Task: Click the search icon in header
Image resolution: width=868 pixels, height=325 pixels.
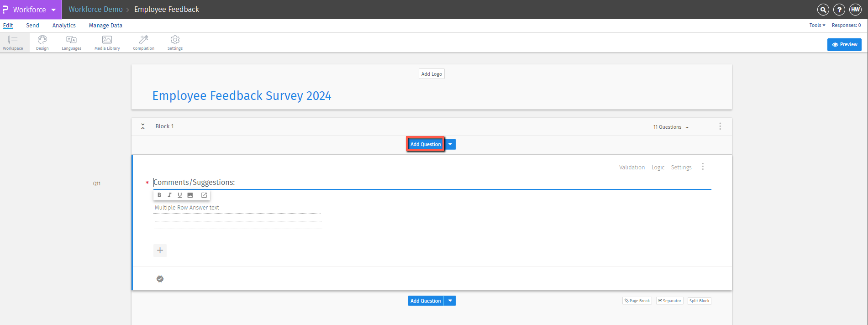Action: 823,10
